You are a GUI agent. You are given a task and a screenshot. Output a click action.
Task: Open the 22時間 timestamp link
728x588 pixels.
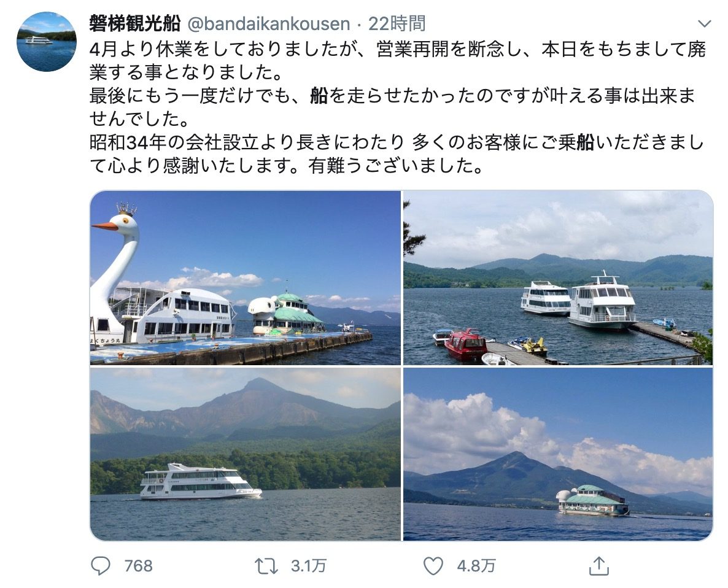(397, 24)
